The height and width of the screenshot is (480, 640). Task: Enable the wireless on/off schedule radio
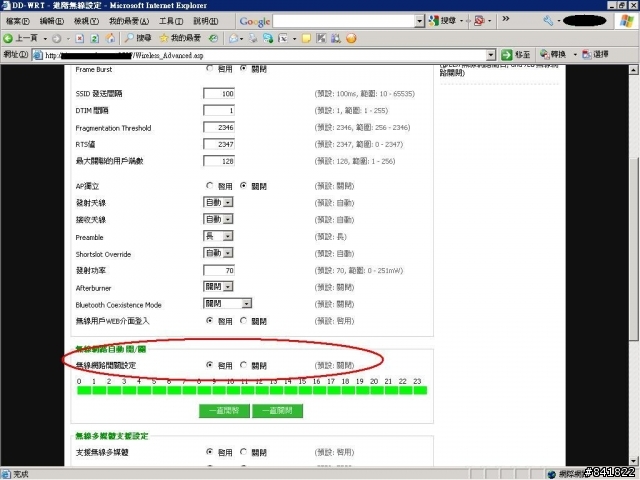(x=210, y=365)
